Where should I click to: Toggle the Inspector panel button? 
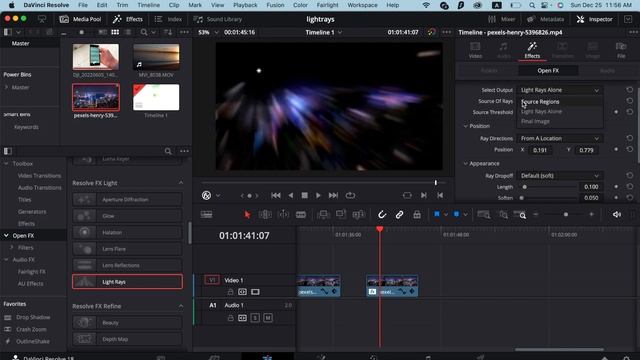click(595, 19)
